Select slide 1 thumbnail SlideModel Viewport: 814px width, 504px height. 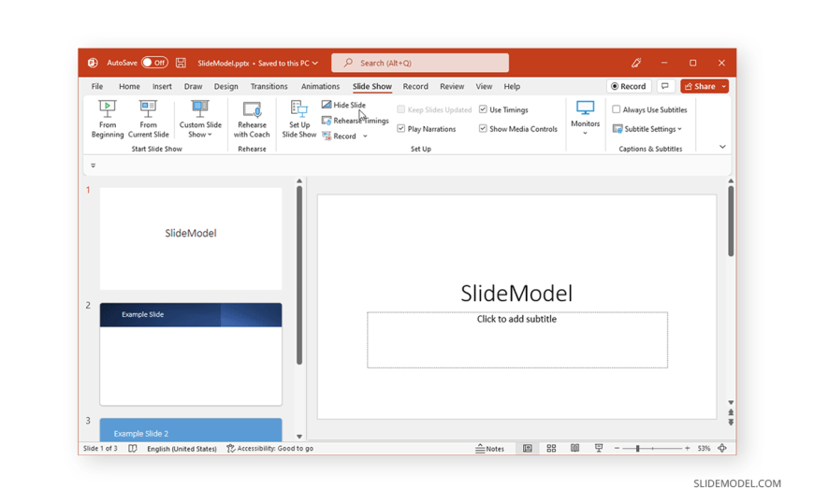pos(191,238)
